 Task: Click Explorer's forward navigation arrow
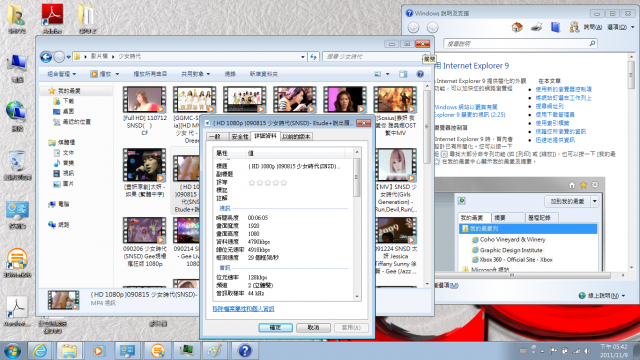[x=59, y=57]
